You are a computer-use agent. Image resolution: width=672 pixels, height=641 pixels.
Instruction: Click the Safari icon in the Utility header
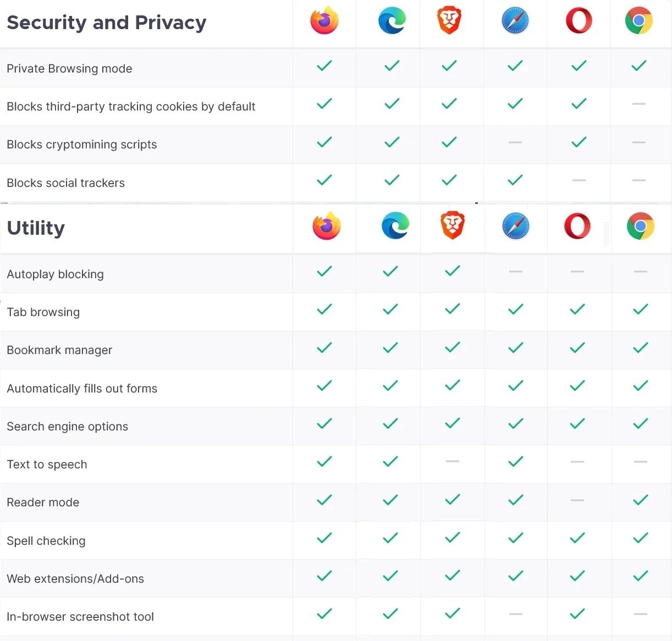516,226
